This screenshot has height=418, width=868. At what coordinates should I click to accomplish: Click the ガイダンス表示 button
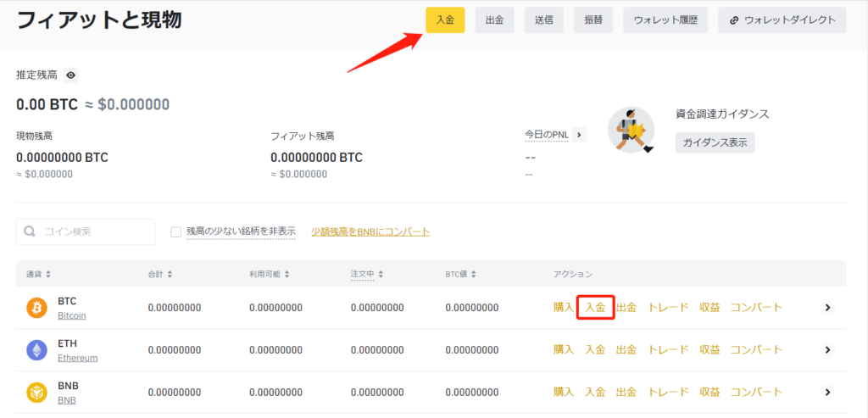tap(715, 142)
